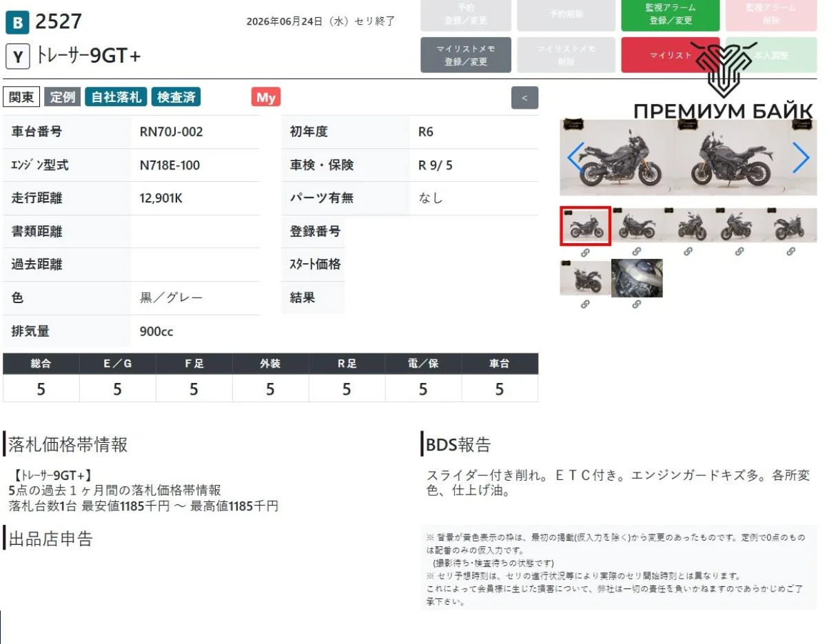Screen dimensions: 827x644
Task: Click the 総合 grade column header
Action: pyautogui.click(x=41, y=364)
